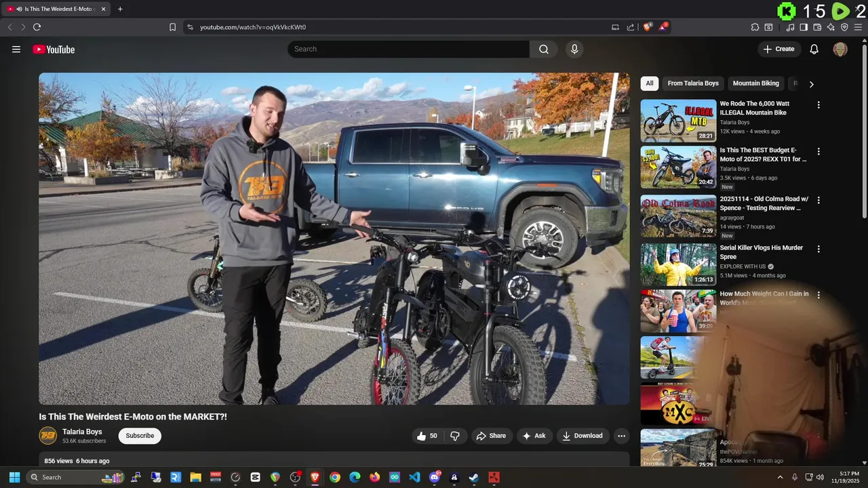Select the Mountain Biking chip
Image resolution: width=868 pixels, height=488 pixels.
[x=755, y=83]
